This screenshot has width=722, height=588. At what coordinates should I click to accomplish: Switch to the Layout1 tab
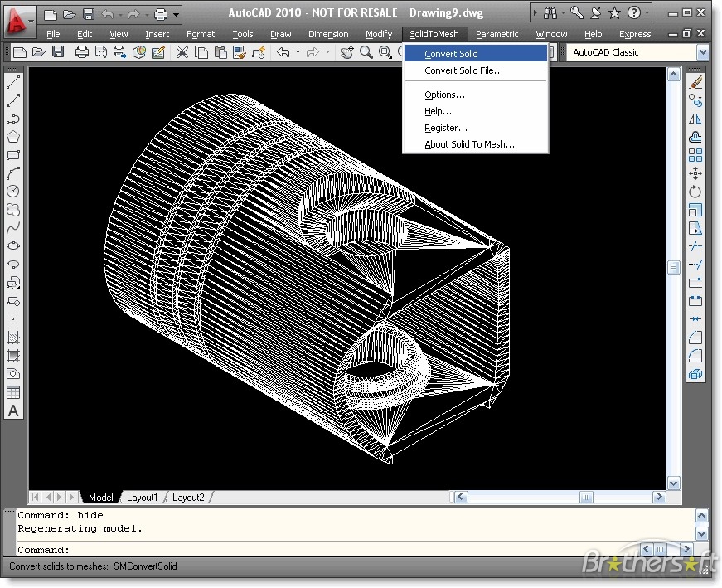pos(142,498)
